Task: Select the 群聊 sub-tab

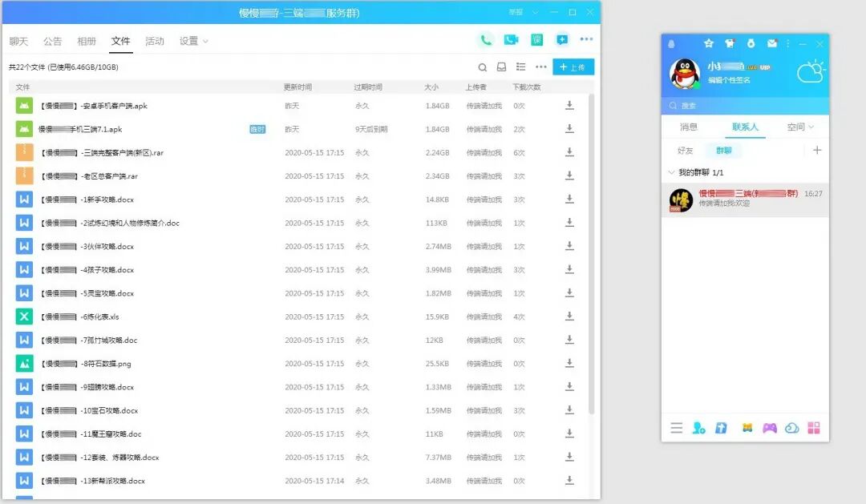Action: (723, 150)
